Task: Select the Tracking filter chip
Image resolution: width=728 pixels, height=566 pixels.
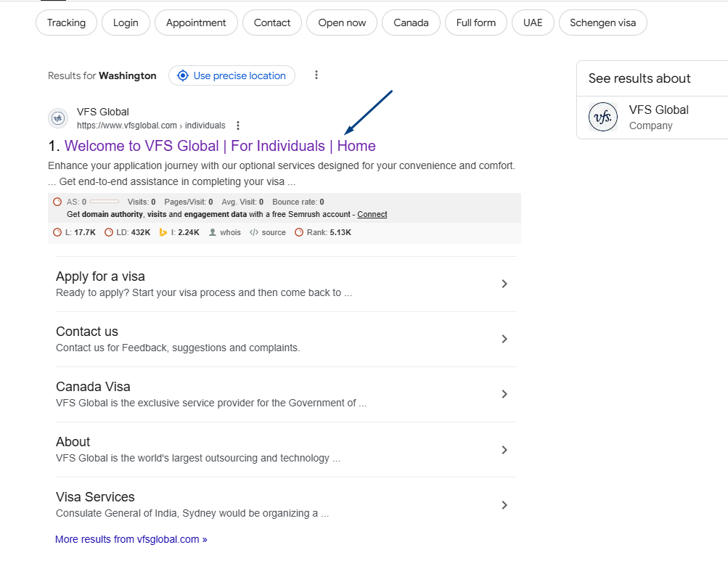Action: coord(66,22)
